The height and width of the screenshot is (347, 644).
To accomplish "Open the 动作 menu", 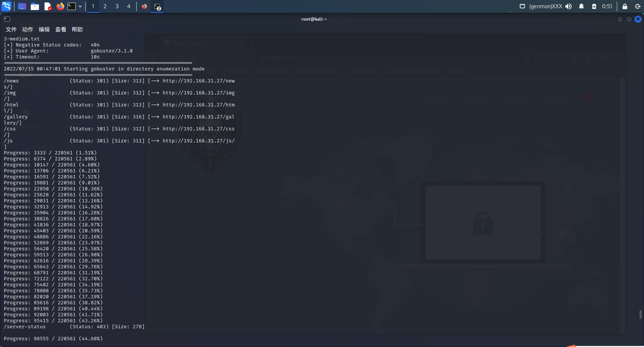I will [x=28, y=29].
